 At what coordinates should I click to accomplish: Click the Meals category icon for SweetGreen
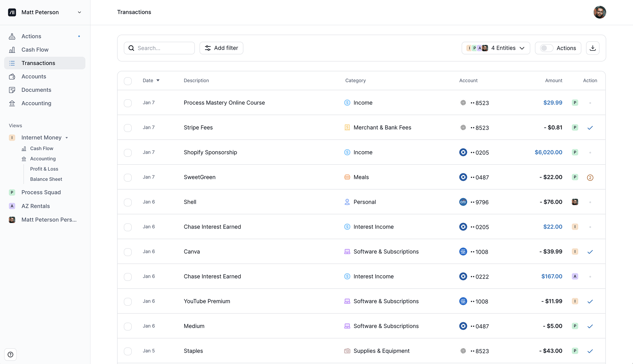point(347,177)
